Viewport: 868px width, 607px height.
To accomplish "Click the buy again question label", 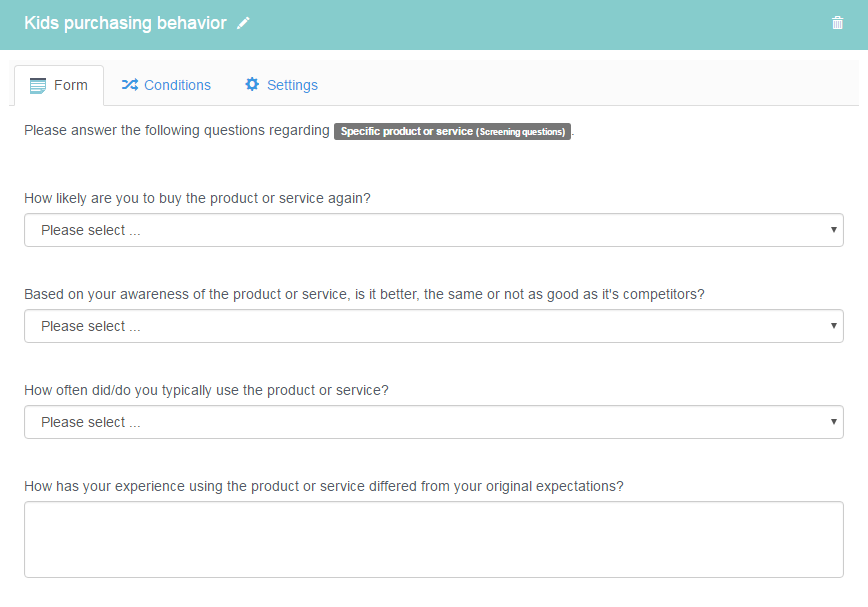I will coord(197,199).
